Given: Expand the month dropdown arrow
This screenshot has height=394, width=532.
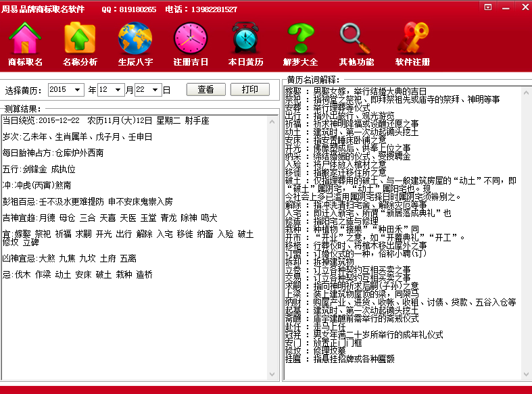Looking at the screenshot, I should click(x=119, y=90).
